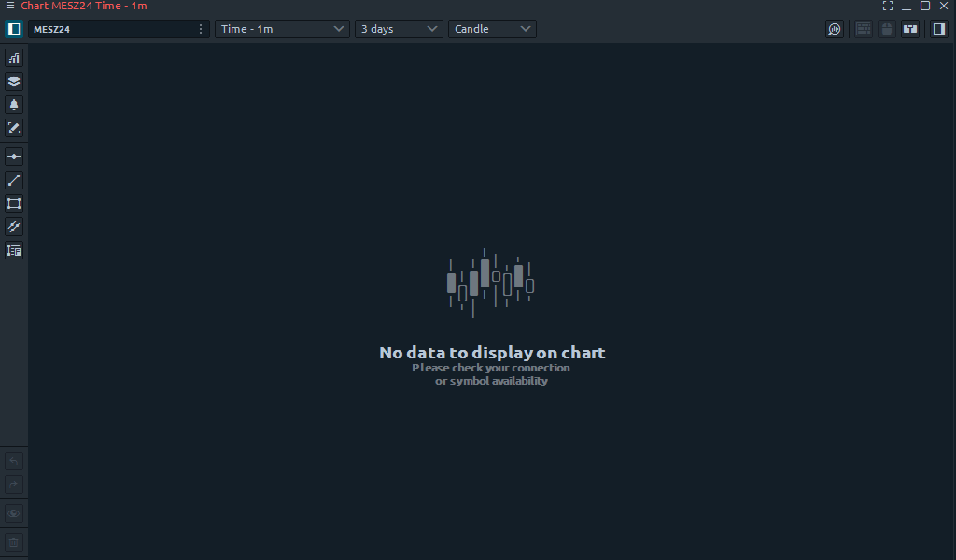Toggle drawings visibility eye icon

pyautogui.click(x=14, y=513)
